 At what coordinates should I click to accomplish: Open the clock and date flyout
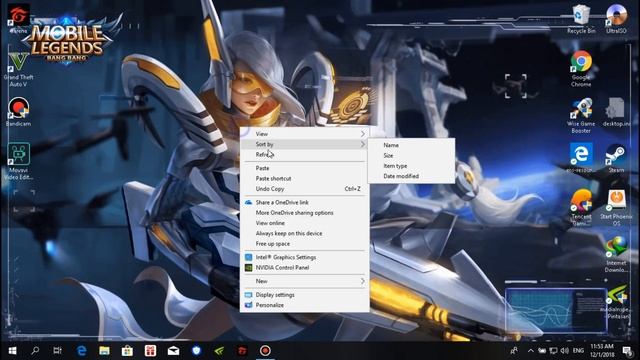602,351
